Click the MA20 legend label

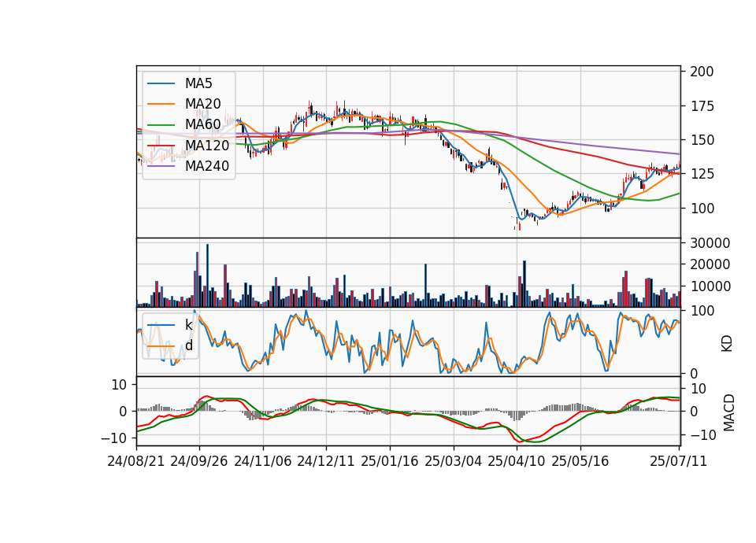pyautogui.click(x=202, y=104)
